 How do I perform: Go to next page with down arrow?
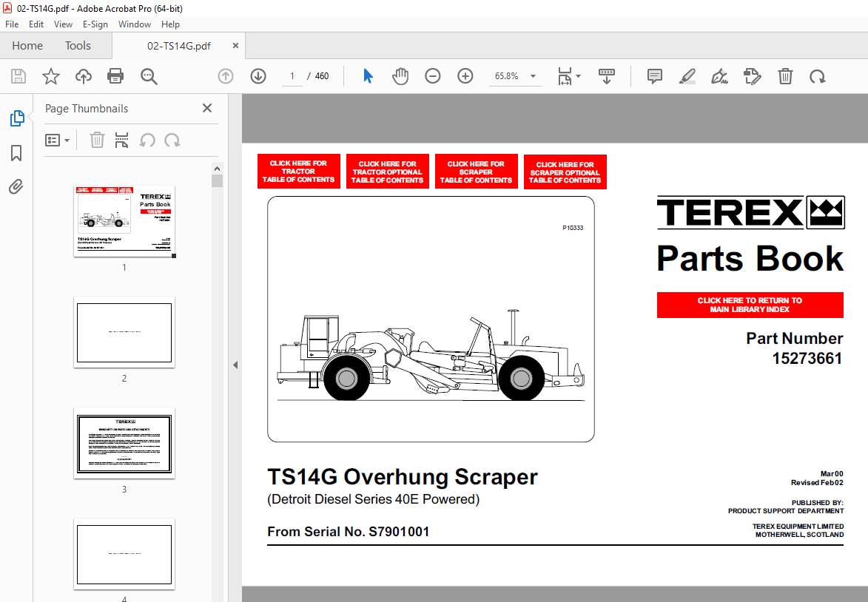[258, 76]
